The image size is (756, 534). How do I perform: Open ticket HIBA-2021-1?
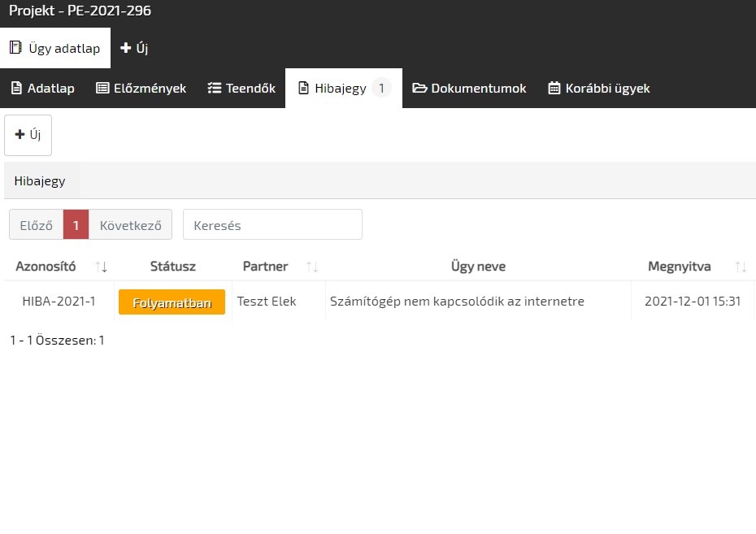point(59,302)
